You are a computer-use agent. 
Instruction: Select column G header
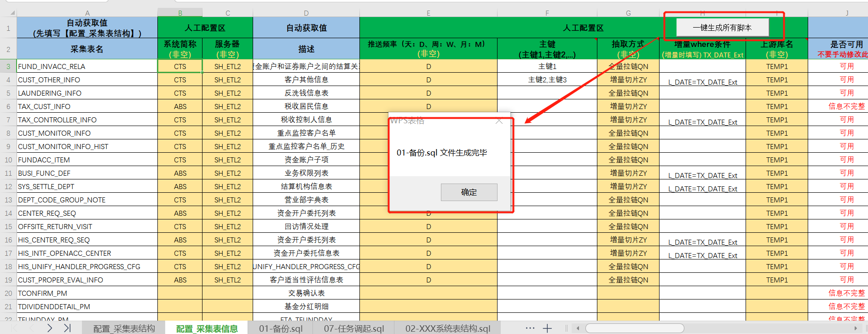[628, 13]
